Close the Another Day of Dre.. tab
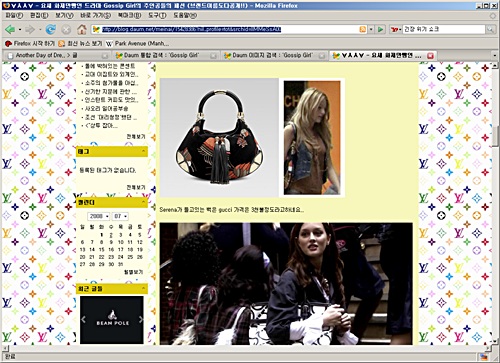 point(105,56)
